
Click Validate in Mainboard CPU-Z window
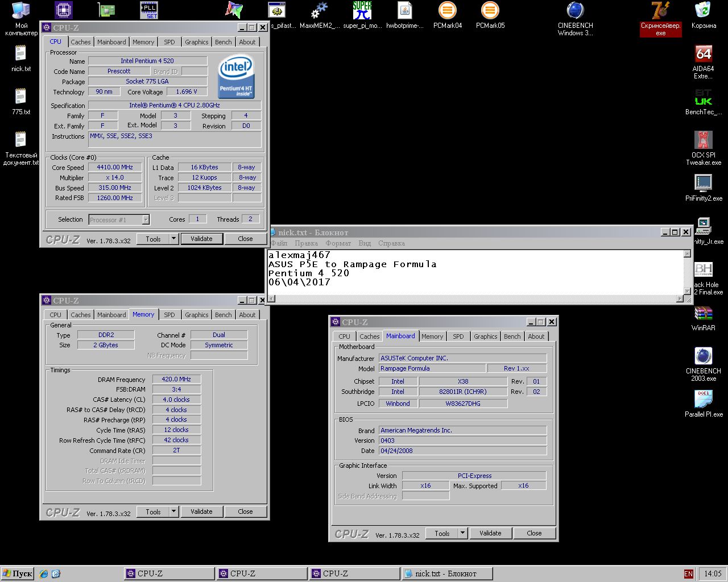pos(490,533)
